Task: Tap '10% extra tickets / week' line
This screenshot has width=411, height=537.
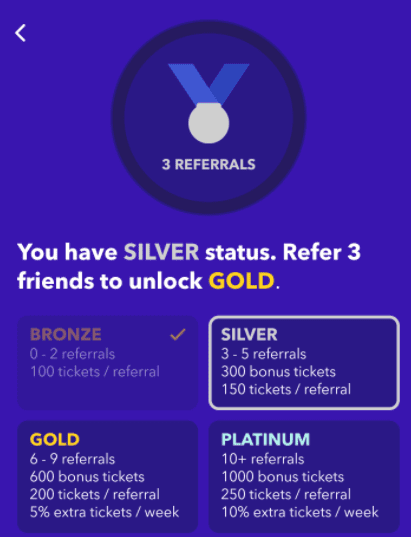Action: (300, 512)
